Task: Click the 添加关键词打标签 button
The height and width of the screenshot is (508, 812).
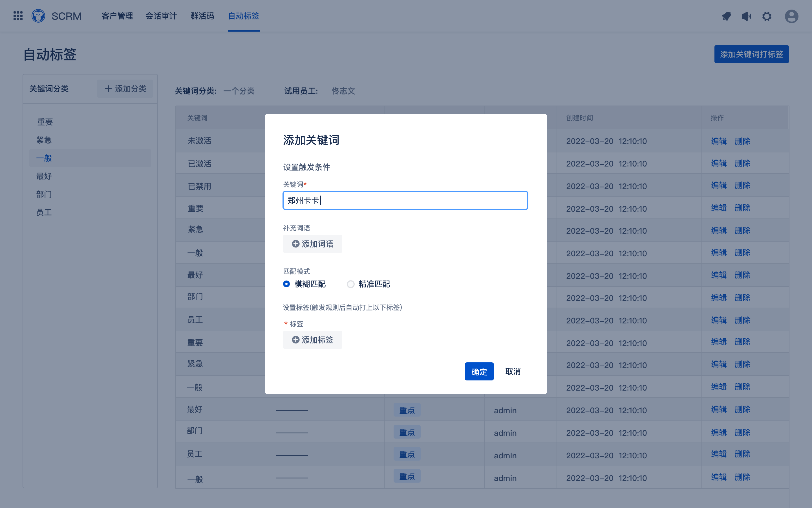Action: click(751, 54)
